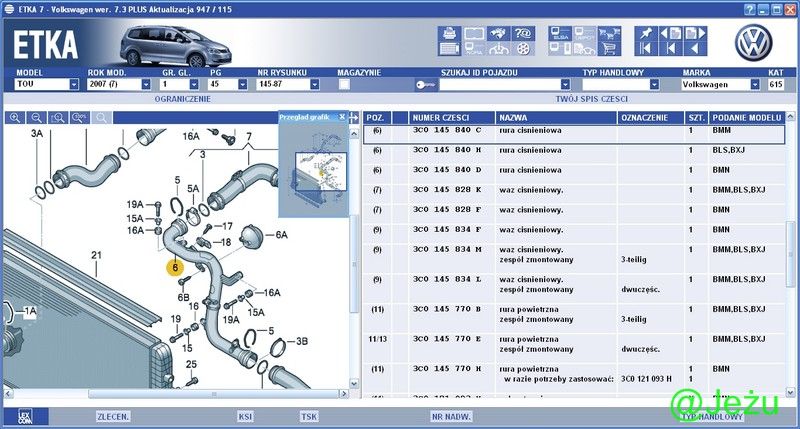Image resolution: width=800 pixels, height=429 pixels.
Task: Click the splitter arrows icon beside overview panel
Action: click(354, 118)
